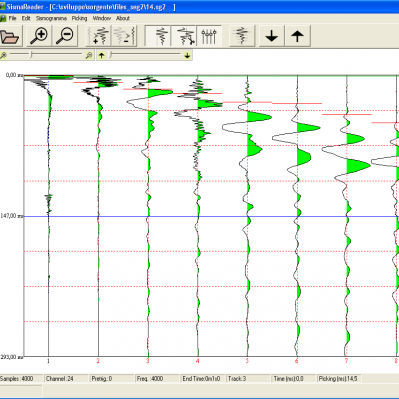The width and height of the screenshot is (399, 399).
Task: Select trace number 4 label
Action: tap(198, 361)
